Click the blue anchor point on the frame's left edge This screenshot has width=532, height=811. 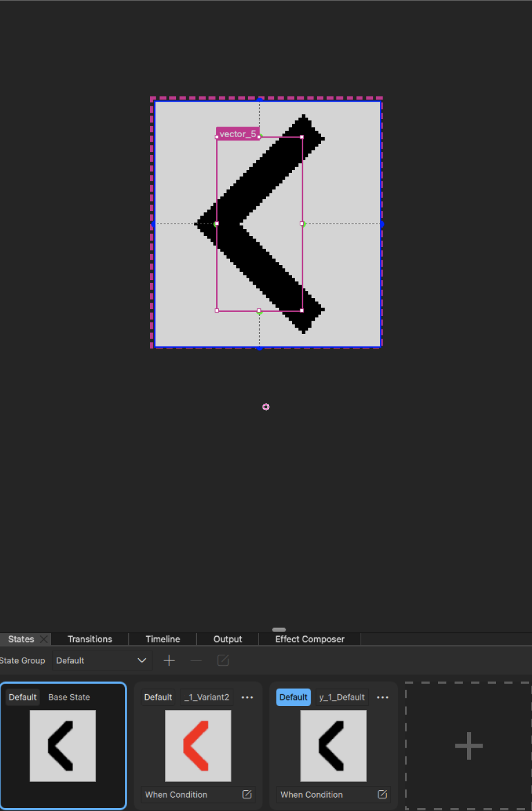tap(153, 224)
